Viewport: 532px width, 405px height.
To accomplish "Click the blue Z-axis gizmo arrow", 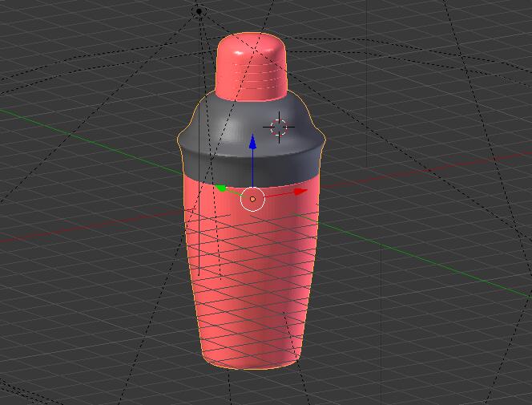I will coord(252,142).
